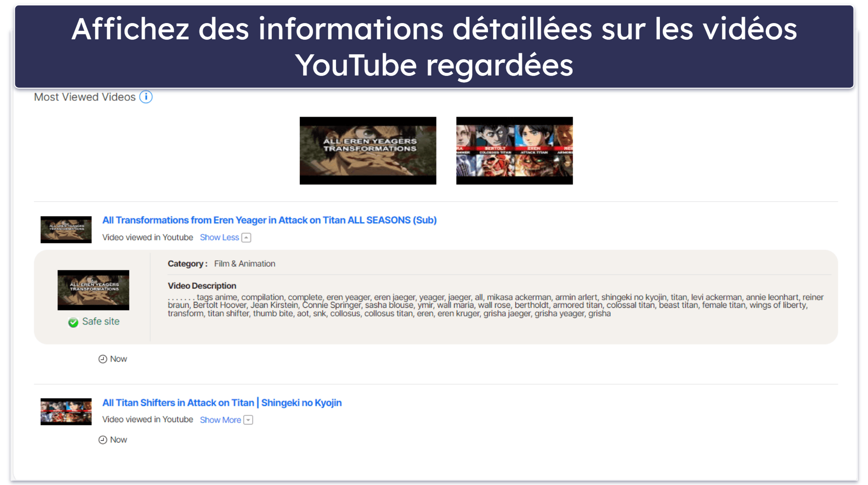Viewport: 868px width, 485px height.
Task: Click clock icon under Eren Yeager video
Action: (x=103, y=359)
